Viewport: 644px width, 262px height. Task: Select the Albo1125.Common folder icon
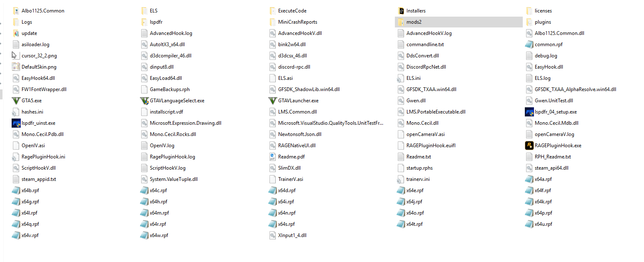(x=16, y=11)
